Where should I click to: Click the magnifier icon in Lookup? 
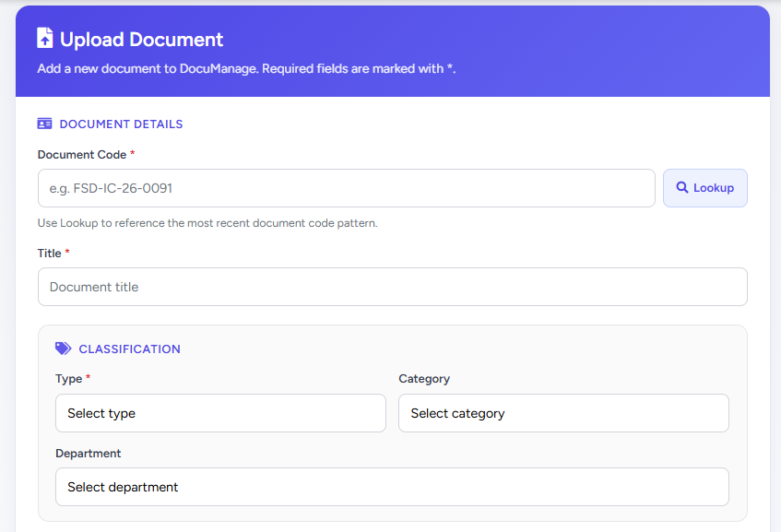click(682, 187)
